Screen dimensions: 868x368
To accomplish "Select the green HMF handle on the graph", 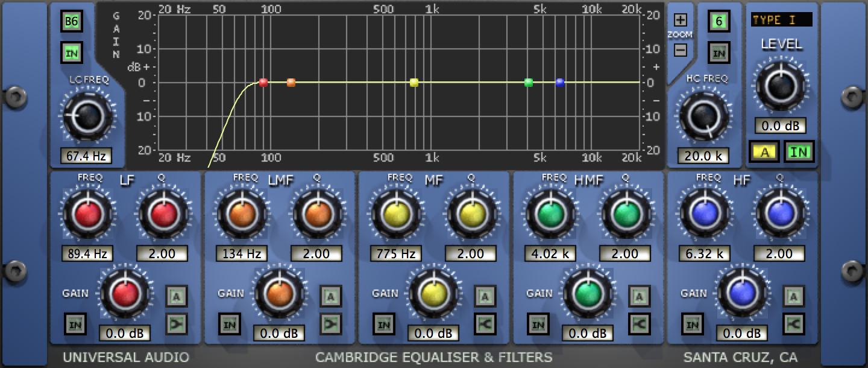I will tap(529, 83).
